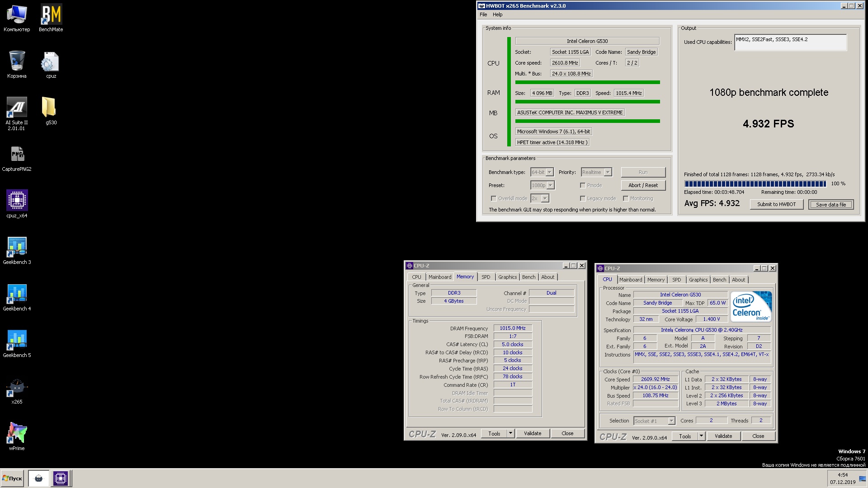Image resolution: width=868 pixels, height=488 pixels.
Task: Toggle the Pmode checkbox
Action: [x=583, y=185]
